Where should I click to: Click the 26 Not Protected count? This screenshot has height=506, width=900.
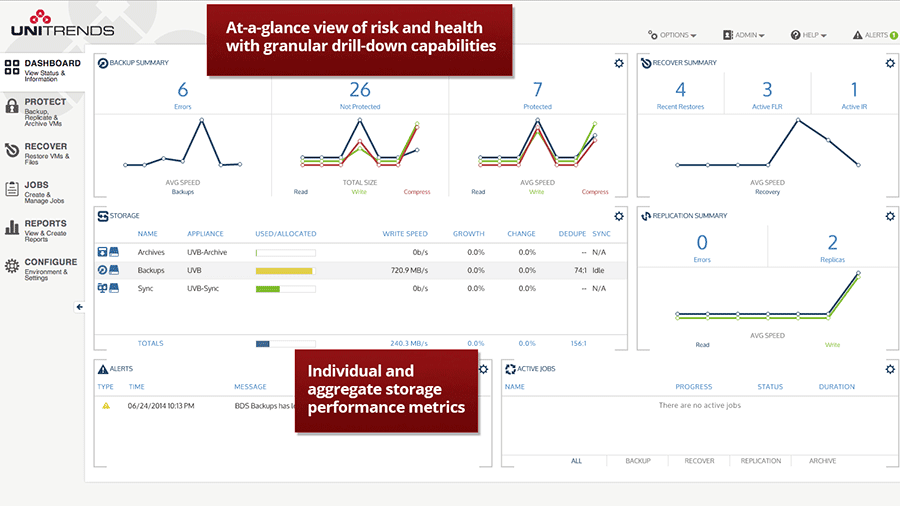point(360,89)
